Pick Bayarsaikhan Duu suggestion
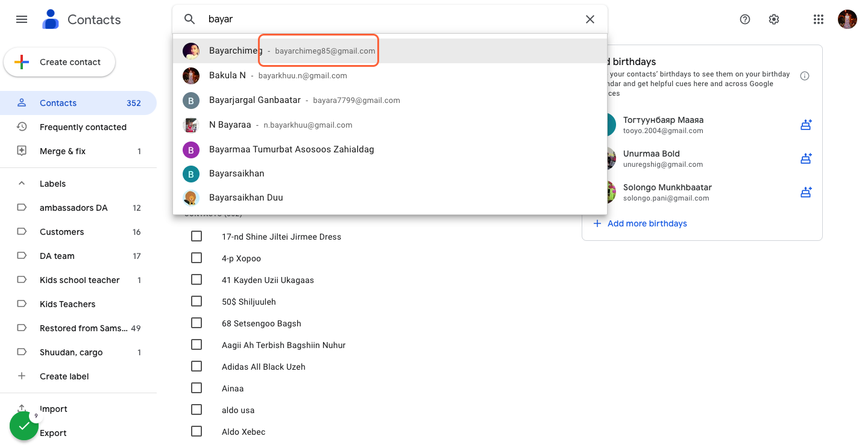 (390, 198)
